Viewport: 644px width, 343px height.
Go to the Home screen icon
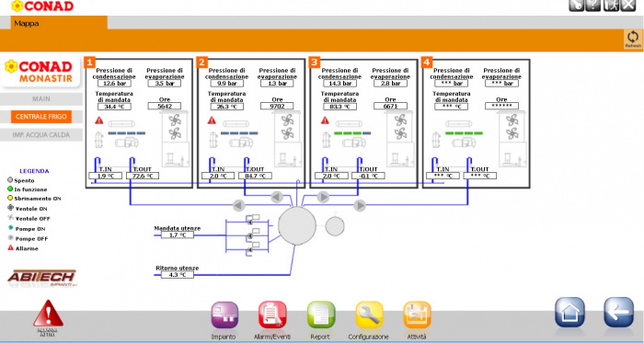coord(569,313)
